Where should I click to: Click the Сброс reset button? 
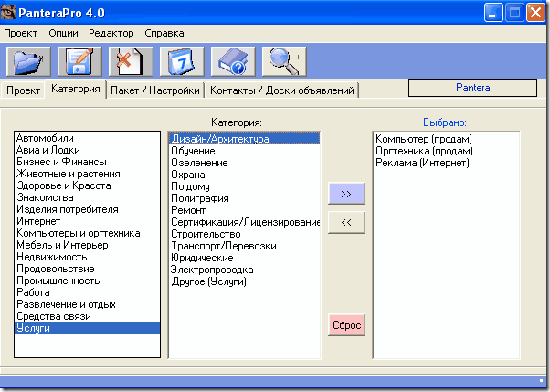(346, 325)
